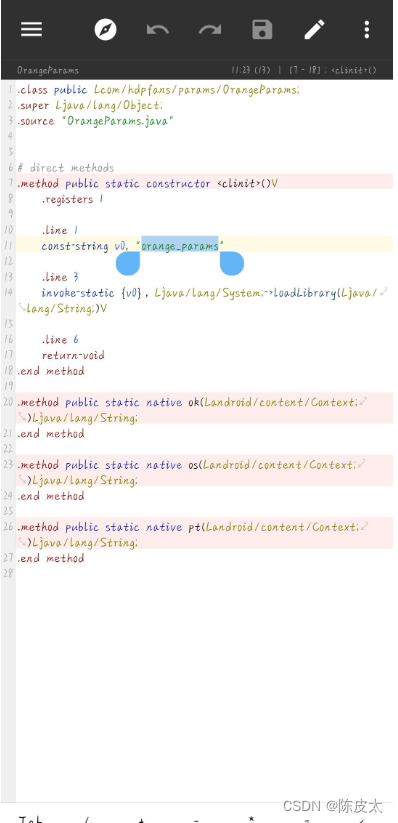This screenshot has width=398, height=823.
Task: Tap the .registers 1 line
Action: tap(72, 199)
